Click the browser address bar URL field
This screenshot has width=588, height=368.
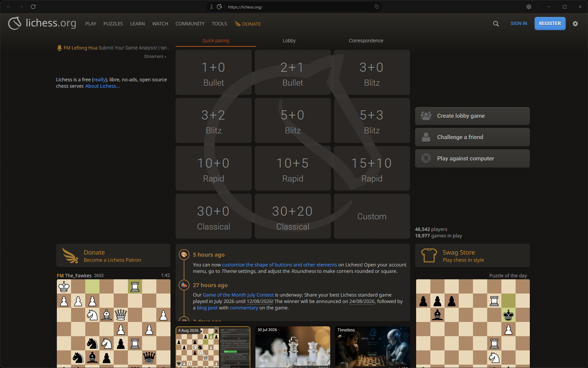[294, 7]
